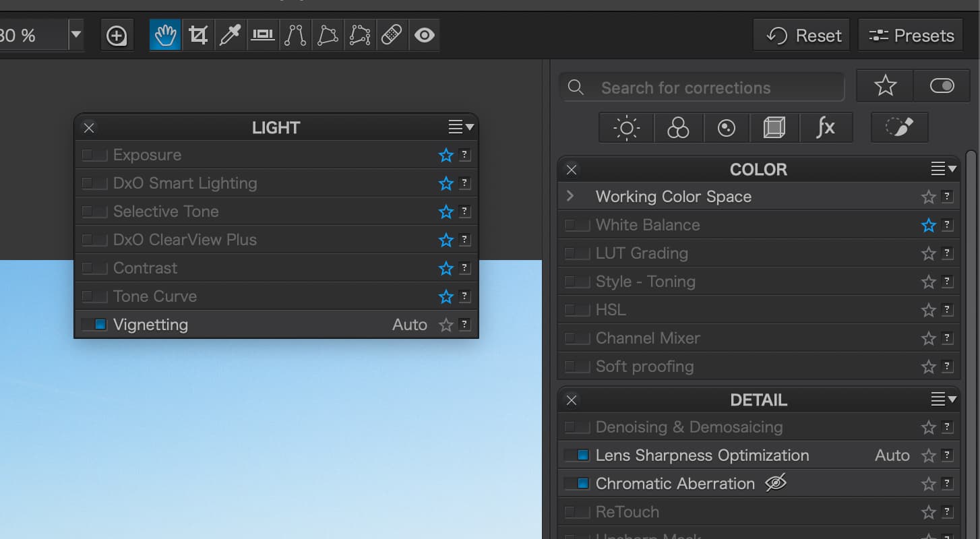Switch to the Light corrections tab
The height and width of the screenshot is (539, 980).
pyautogui.click(x=626, y=127)
